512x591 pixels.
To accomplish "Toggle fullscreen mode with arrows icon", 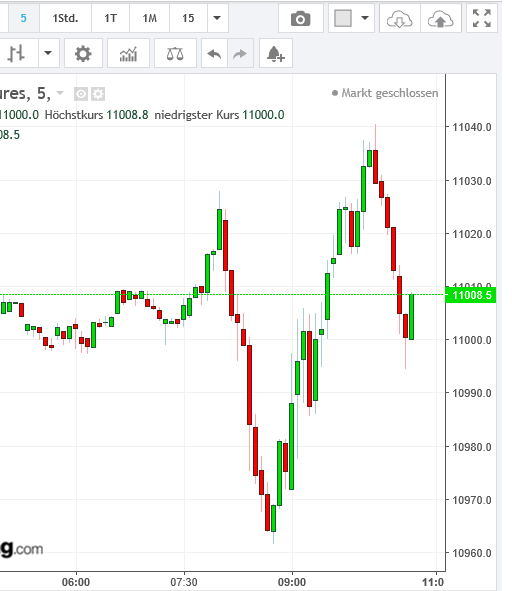I will pos(482,18).
